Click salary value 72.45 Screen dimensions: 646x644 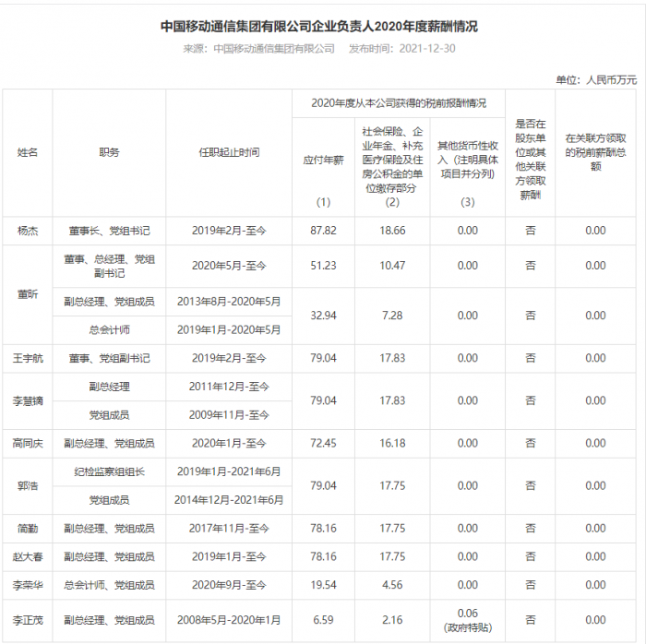tap(323, 444)
